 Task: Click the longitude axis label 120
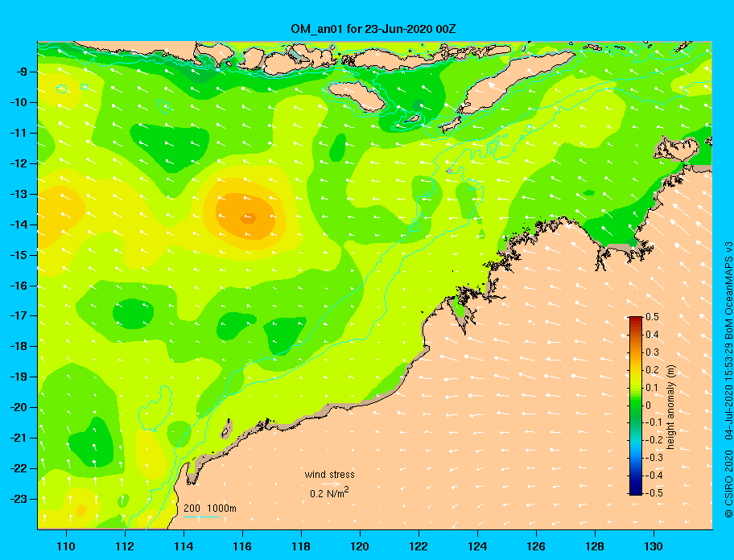coord(360,546)
